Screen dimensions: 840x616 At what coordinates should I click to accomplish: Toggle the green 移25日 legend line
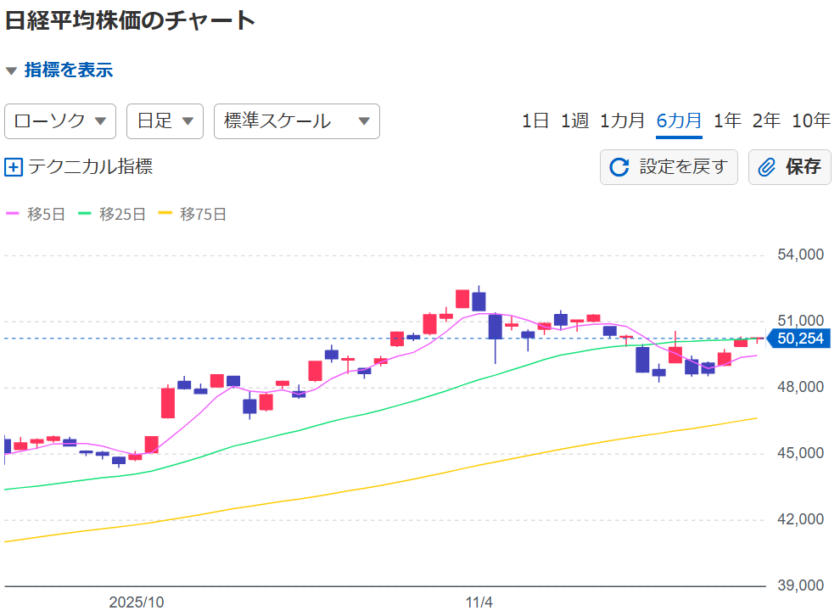tap(111, 215)
